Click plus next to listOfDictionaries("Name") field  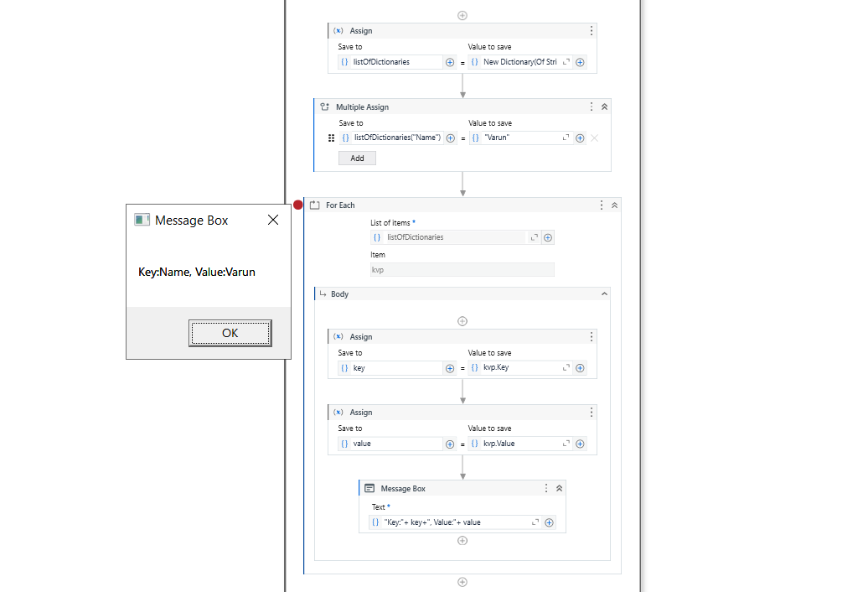click(x=451, y=138)
